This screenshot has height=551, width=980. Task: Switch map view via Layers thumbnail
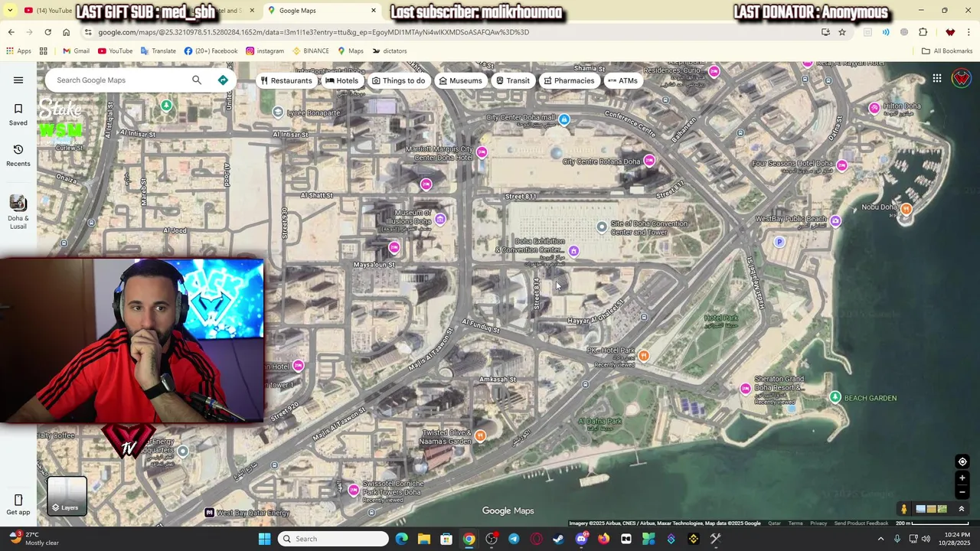[67, 496]
